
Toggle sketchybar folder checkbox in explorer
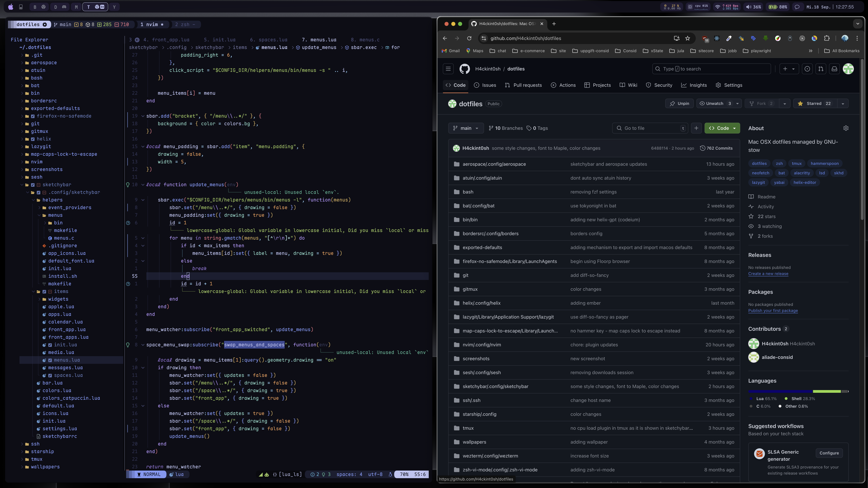33,185
